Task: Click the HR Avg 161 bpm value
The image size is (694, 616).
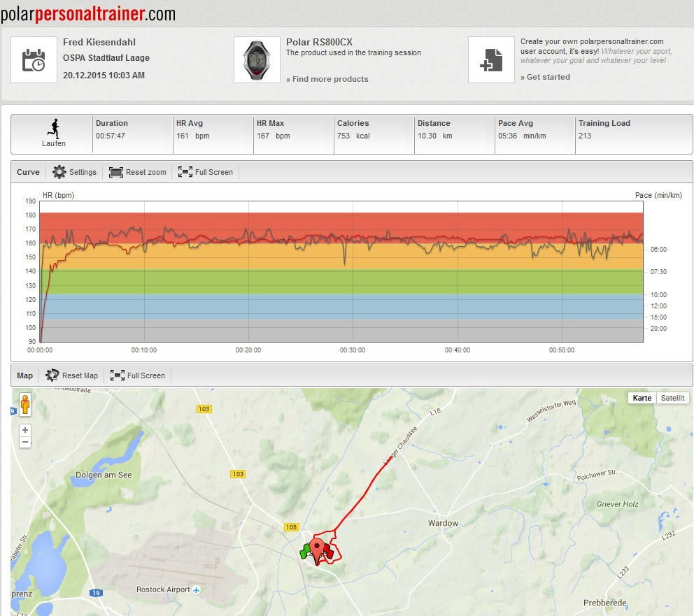Action: pyautogui.click(x=193, y=136)
